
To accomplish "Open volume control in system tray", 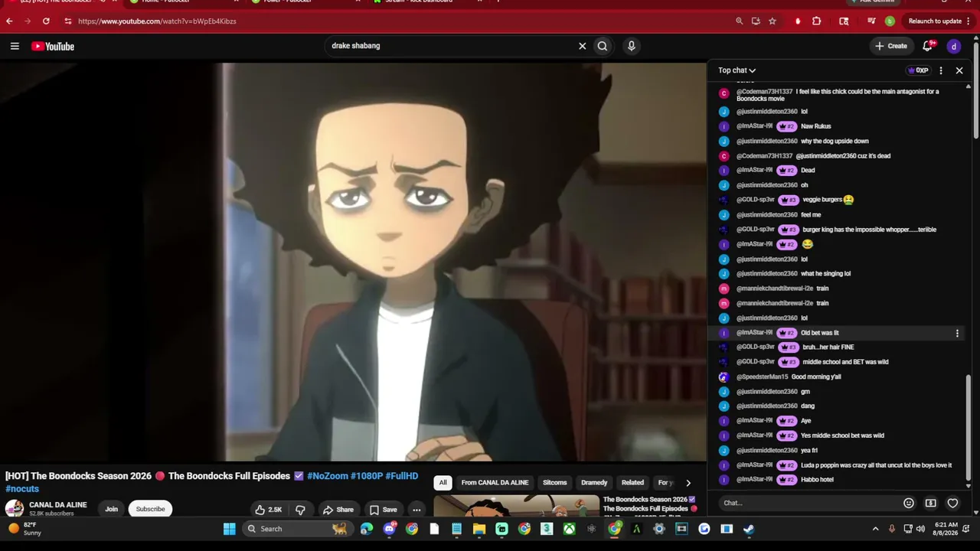I will pos(920,529).
